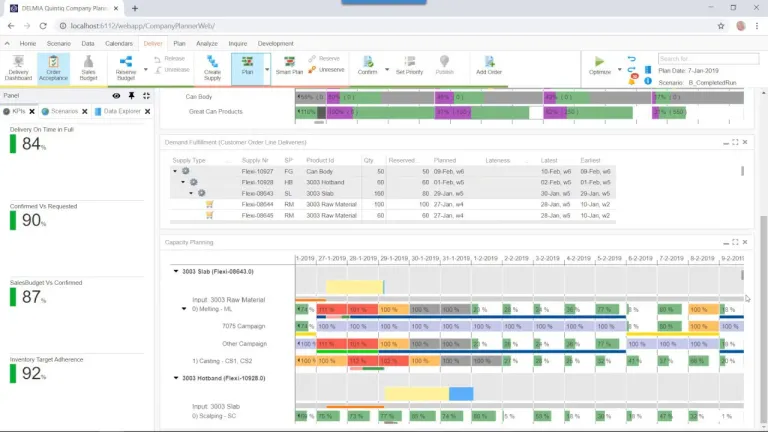Start the Optimize run

click(x=600, y=65)
